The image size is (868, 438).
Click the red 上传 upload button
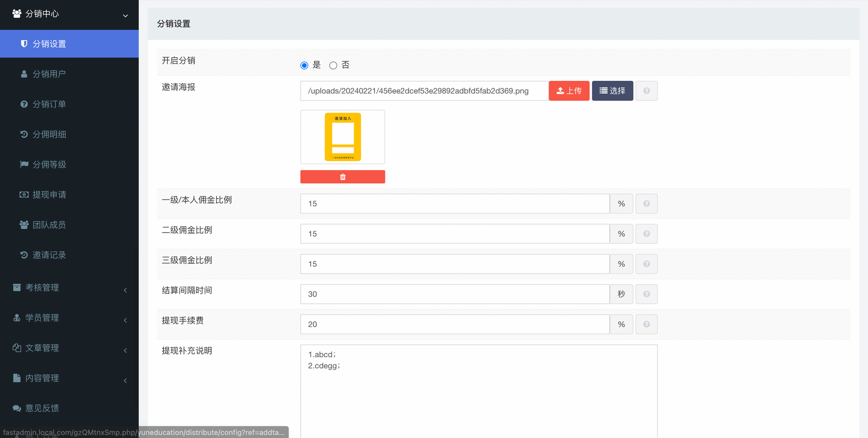pyautogui.click(x=569, y=91)
